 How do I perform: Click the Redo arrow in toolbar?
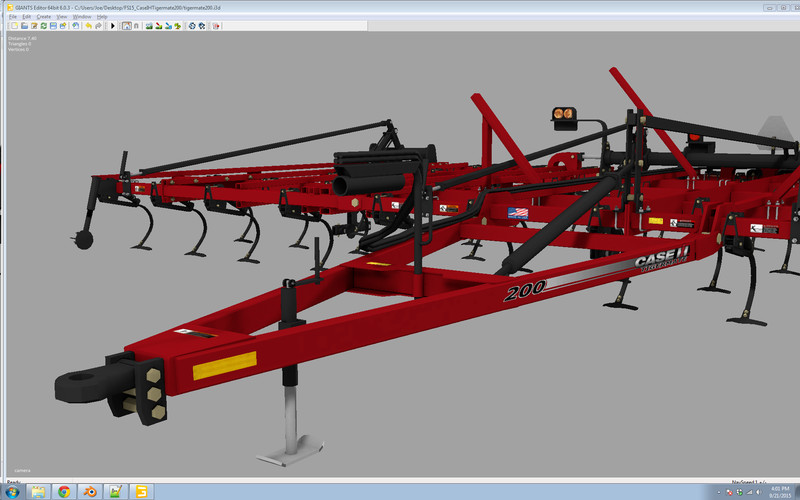pos(98,25)
